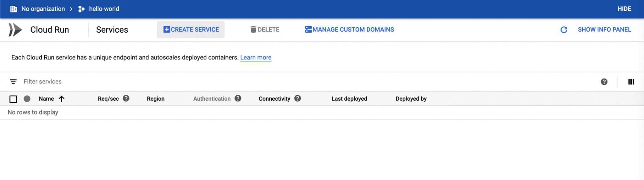Show Authentication help tooltip icon
The image size is (644, 180).
coord(238,98)
